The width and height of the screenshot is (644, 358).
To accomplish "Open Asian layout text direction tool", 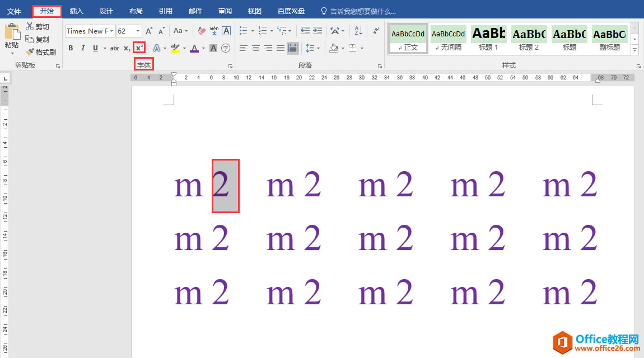I will point(335,31).
